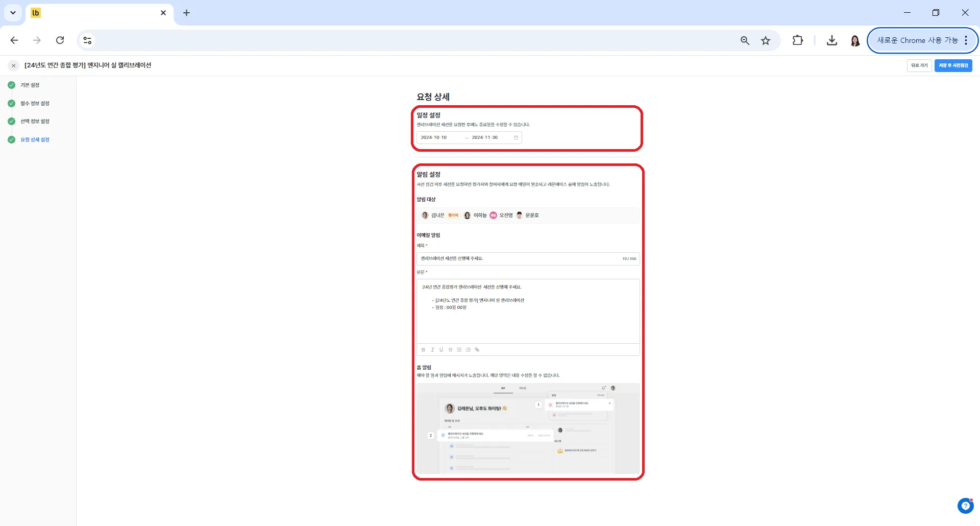The width and height of the screenshot is (980, 526).
Task: Edit start date 2024-10-10
Action: click(434, 137)
